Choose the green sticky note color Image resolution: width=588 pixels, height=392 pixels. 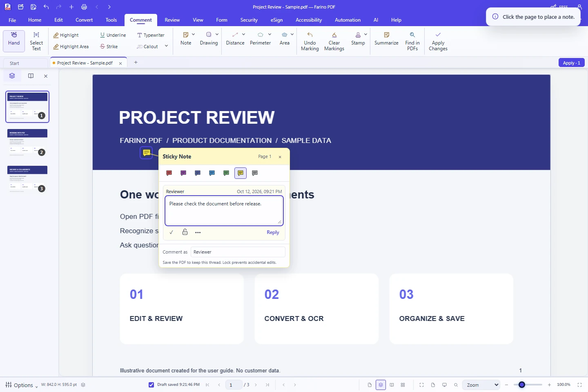coord(226,173)
